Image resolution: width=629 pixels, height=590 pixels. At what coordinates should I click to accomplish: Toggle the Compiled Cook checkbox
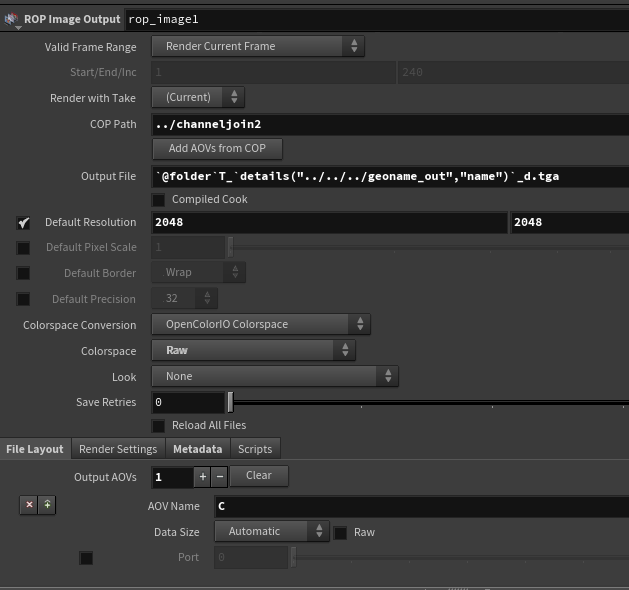(158, 200)
